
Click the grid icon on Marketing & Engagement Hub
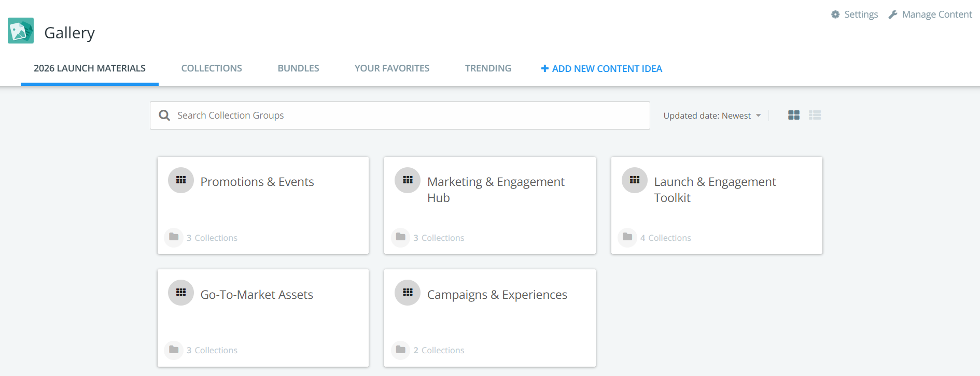click(408, 180)
